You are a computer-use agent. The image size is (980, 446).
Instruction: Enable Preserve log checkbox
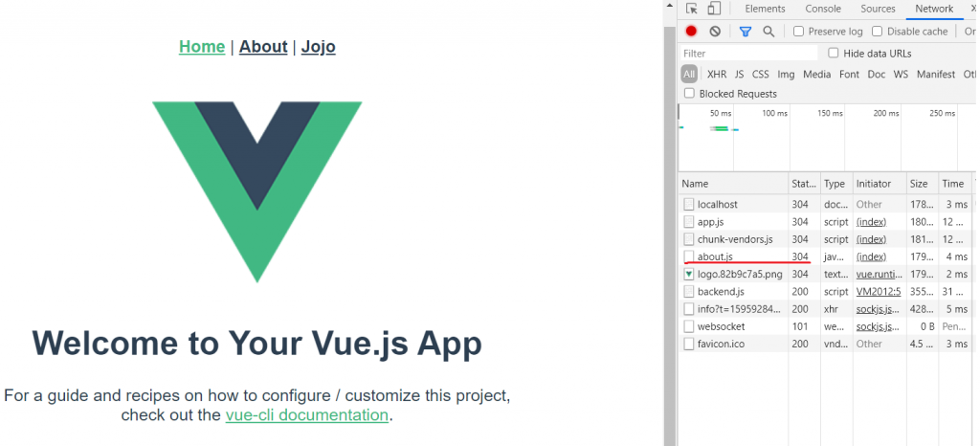point(799,32)
